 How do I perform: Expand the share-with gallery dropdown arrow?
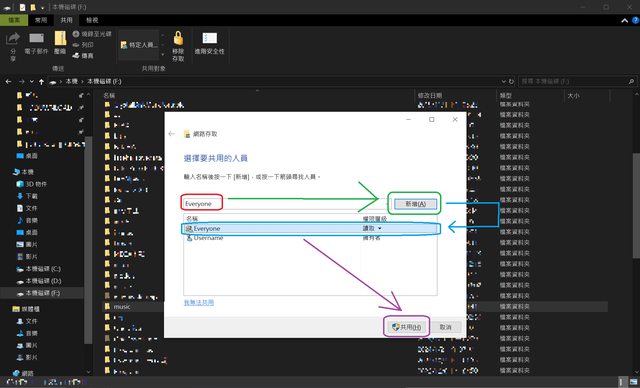[x=162, y=55]
